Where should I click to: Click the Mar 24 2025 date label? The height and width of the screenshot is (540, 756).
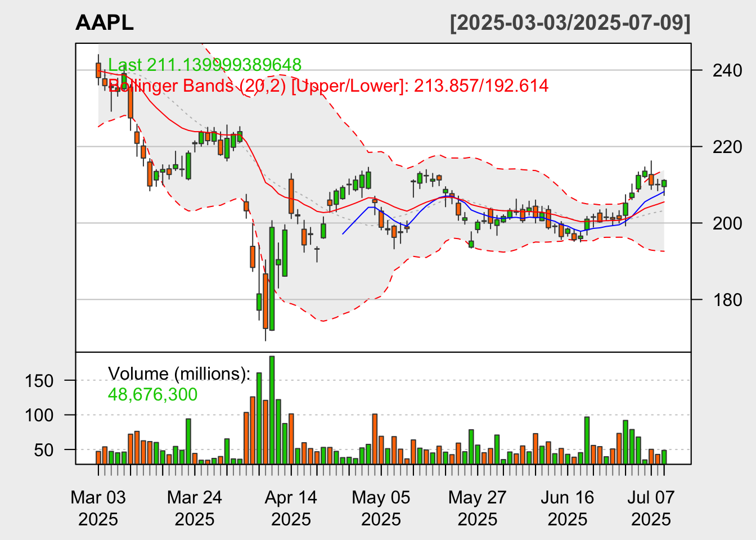coord(195,508)
